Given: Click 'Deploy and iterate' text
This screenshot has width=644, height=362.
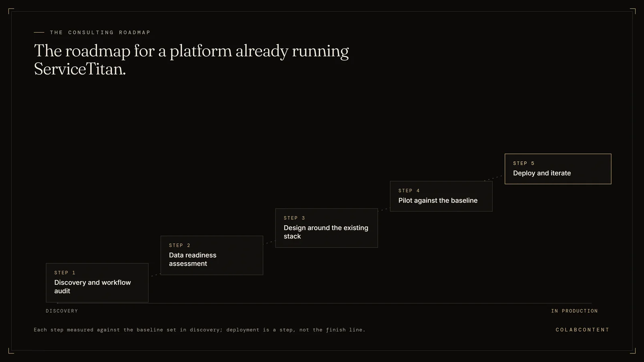Looking at the screenshot, I should [x=542, y=173].
